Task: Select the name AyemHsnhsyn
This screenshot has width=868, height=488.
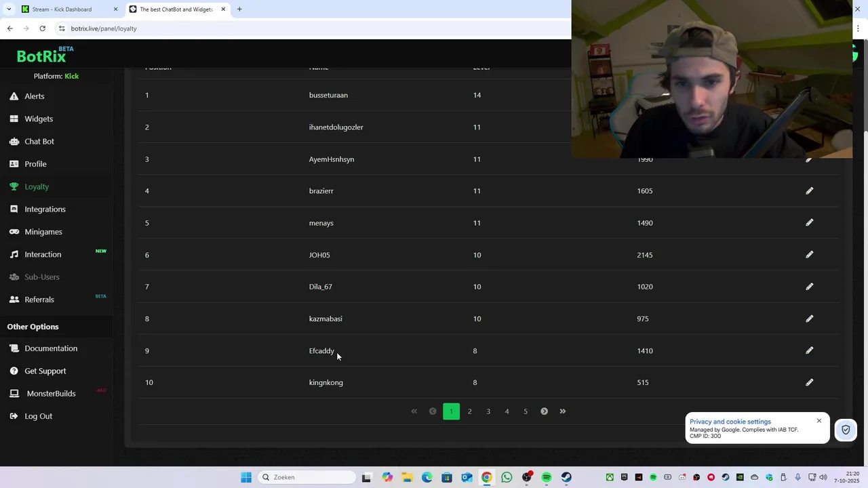Action: (x=332, y=159)
